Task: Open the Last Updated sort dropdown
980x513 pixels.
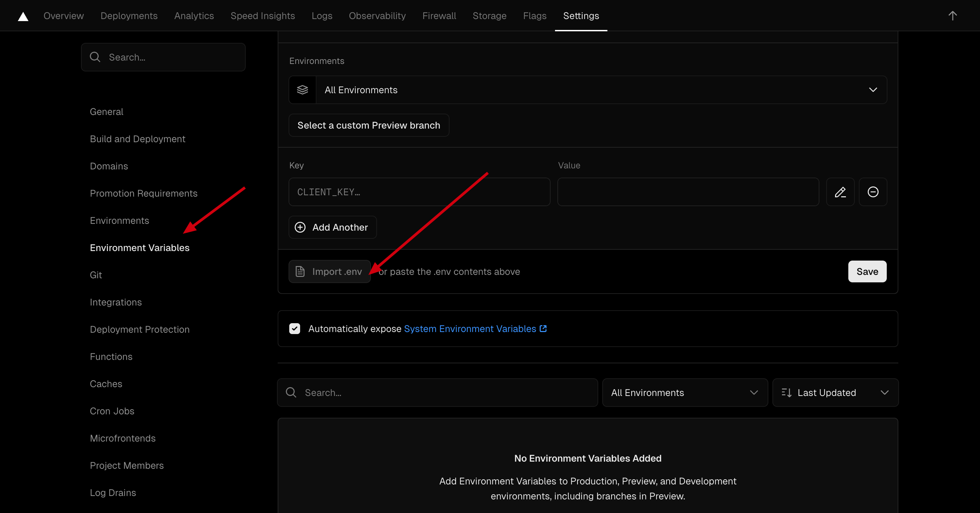Action: point(835,393)
